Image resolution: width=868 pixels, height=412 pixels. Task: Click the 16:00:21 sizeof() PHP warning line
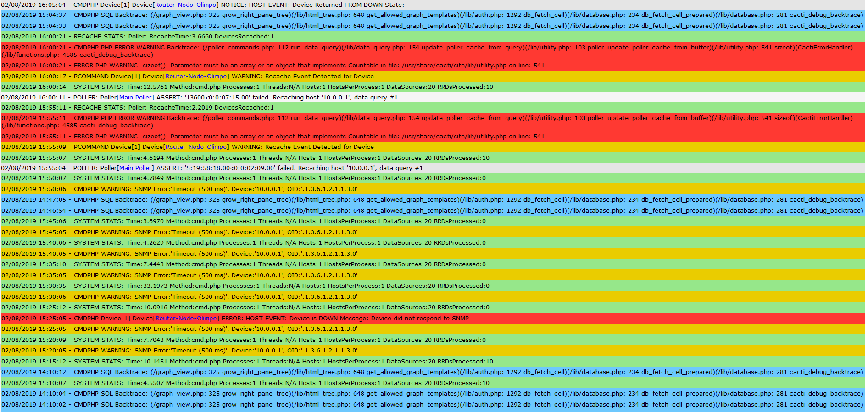[x=433, y=66]
